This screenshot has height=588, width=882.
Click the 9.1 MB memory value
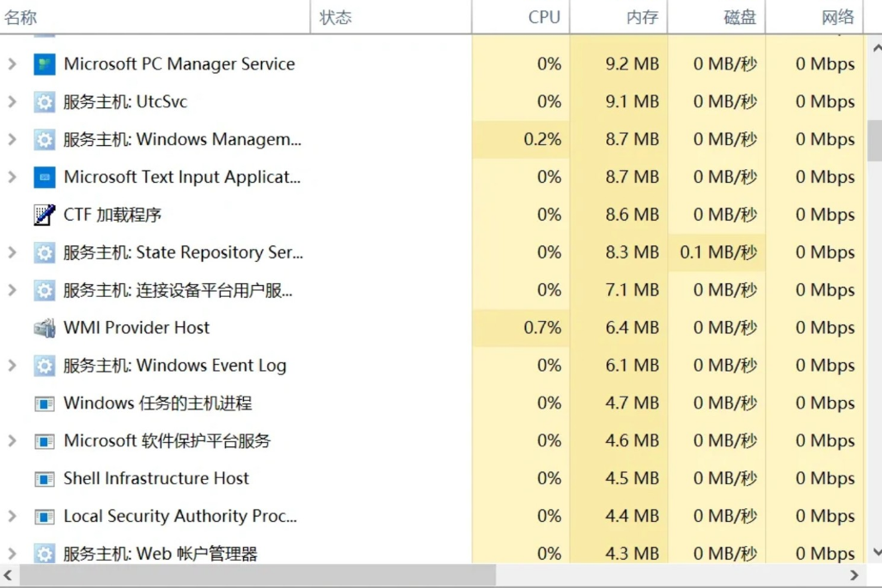pos(632,102)
